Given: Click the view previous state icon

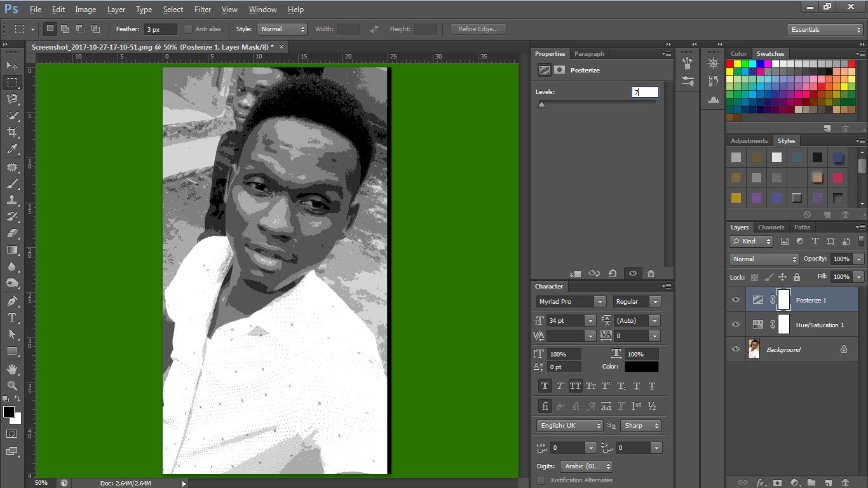Looking at the screenshot, I should 594,273.
